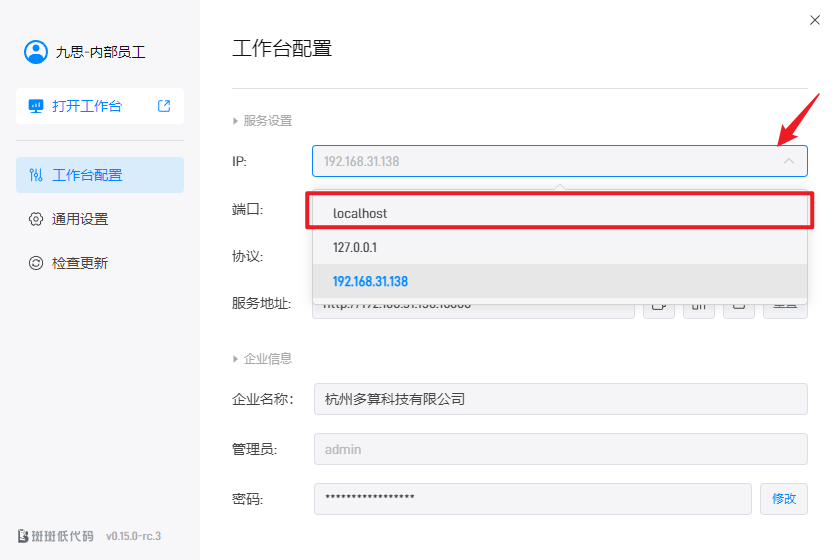The image size is (840, 560).
Task: Collapse the IP dropdown using its arrow
Action: click(788, 161)
